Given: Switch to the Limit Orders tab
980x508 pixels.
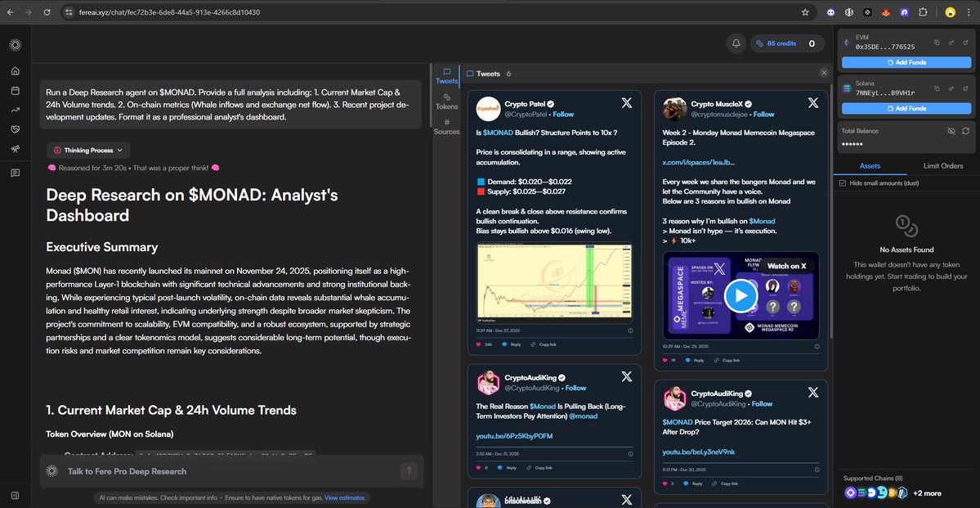Looking at the screenshot, I should pos(943,165).
